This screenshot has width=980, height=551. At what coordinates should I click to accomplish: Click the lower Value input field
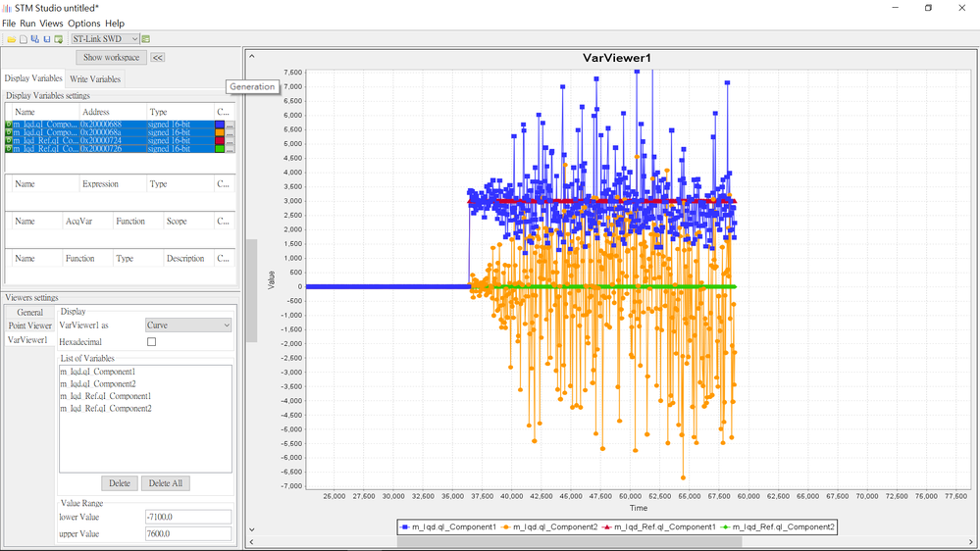(188, 517)
